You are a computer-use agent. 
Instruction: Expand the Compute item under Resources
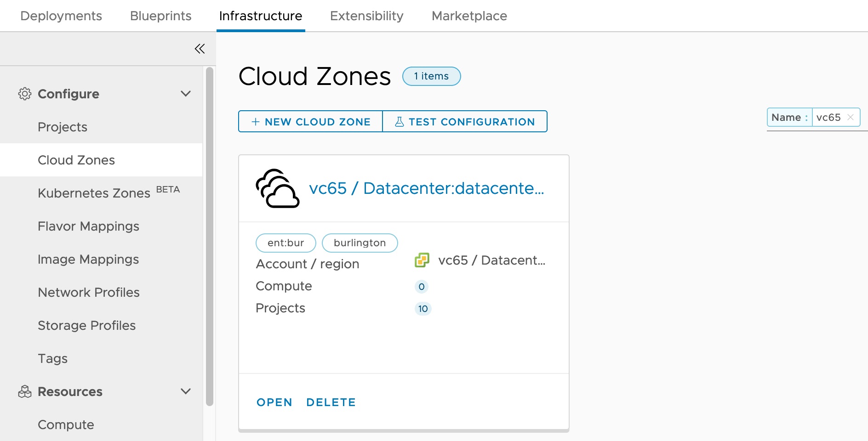point(66,424)
